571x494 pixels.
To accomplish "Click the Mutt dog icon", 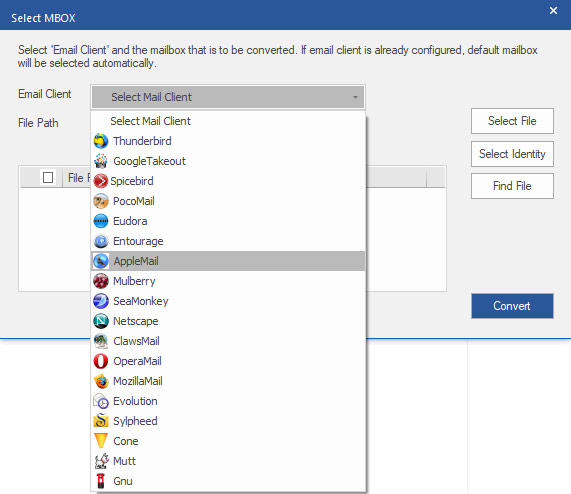I will (101, 461).
